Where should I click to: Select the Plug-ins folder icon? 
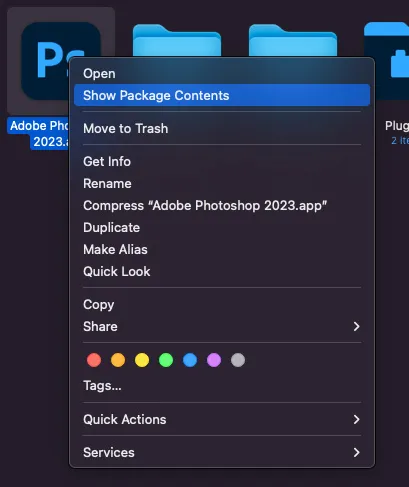(387, 60)
